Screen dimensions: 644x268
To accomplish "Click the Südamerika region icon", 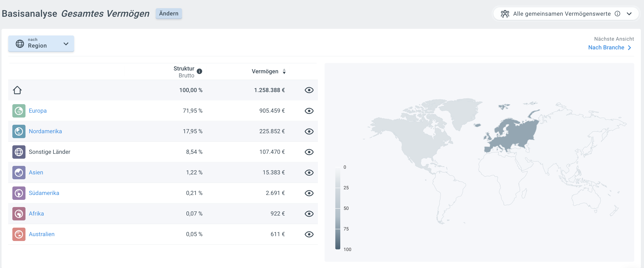I will point(19,193).
